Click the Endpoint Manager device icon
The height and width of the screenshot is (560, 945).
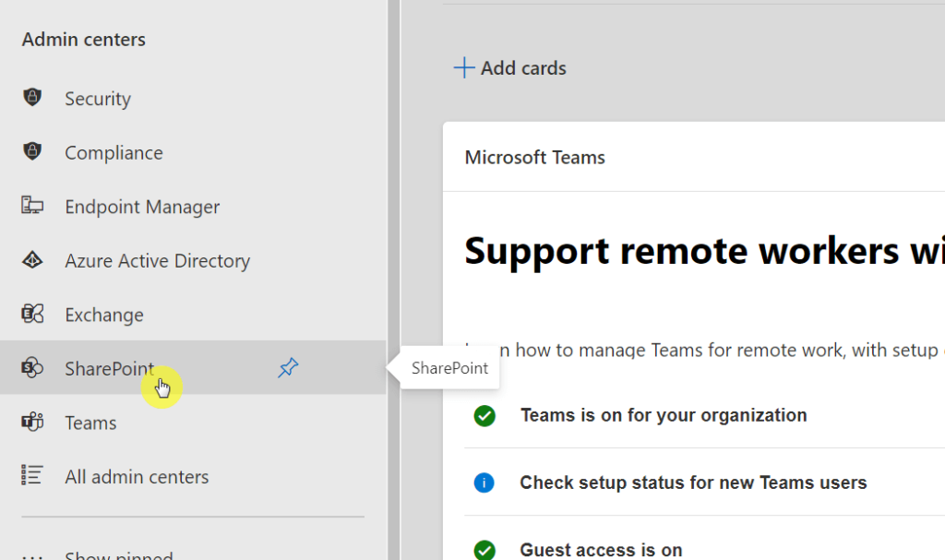(32, 205)
